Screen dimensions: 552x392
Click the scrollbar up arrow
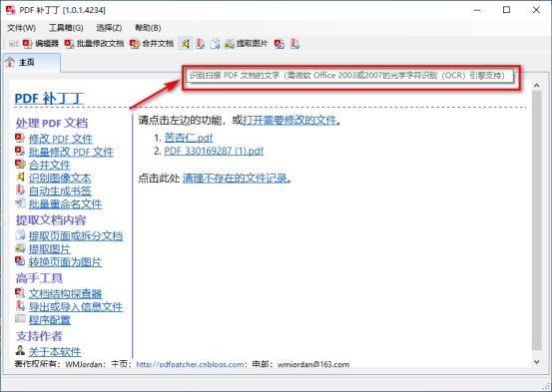pyautogui.click(x=536, y=85)
